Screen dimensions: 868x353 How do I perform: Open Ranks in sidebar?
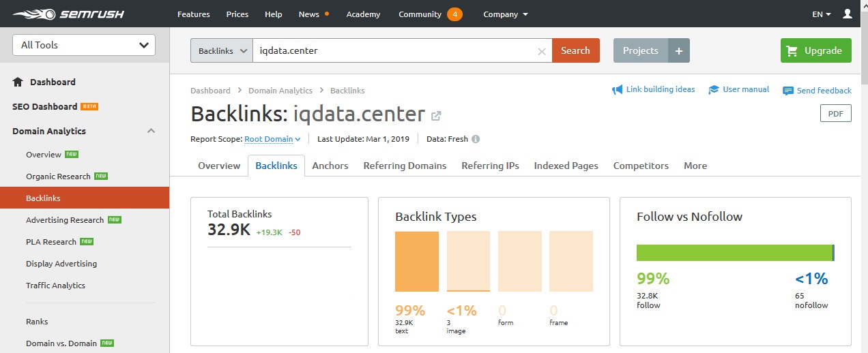click(37, 322)
